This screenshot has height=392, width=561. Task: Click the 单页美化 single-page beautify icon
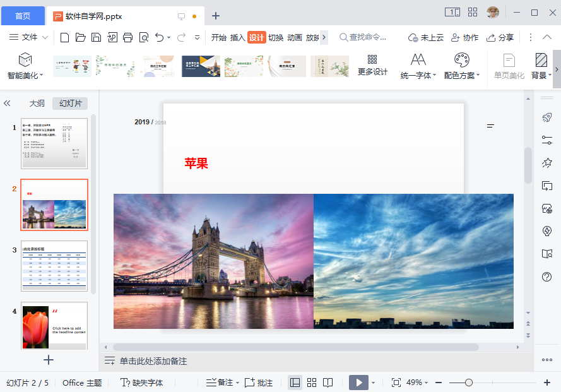pyautogui.click(x=509, y=66)
